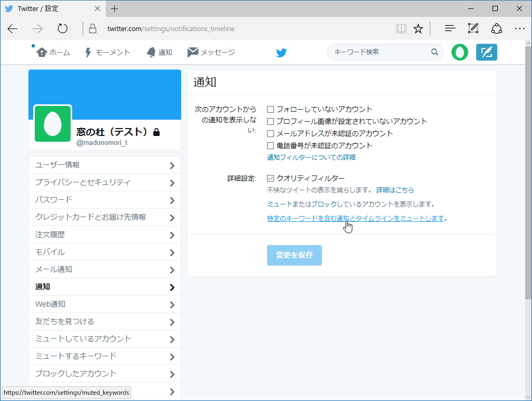Viewport: 532px width, 401px height.
Task: Open Messages via the envelope icon
Action: tap(193, 52)
